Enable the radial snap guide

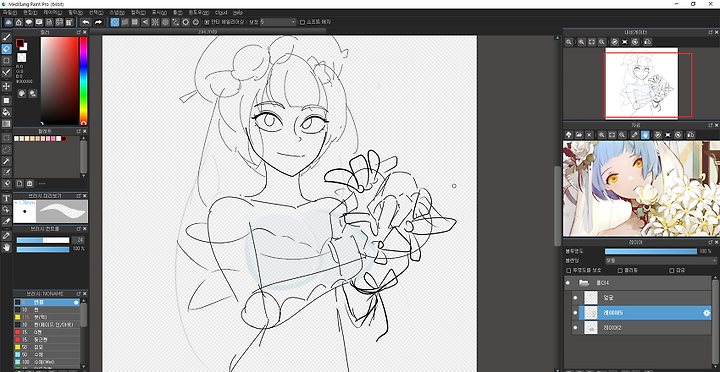click(155, 22)
